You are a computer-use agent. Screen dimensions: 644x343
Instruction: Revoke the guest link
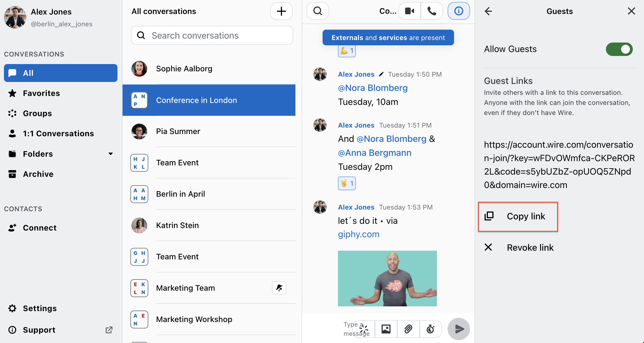519,248
